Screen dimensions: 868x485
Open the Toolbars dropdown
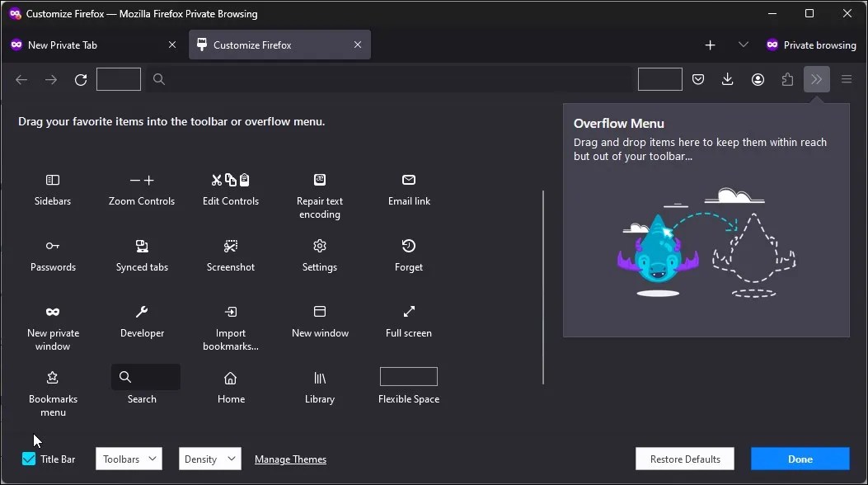(x=129, y=459)
